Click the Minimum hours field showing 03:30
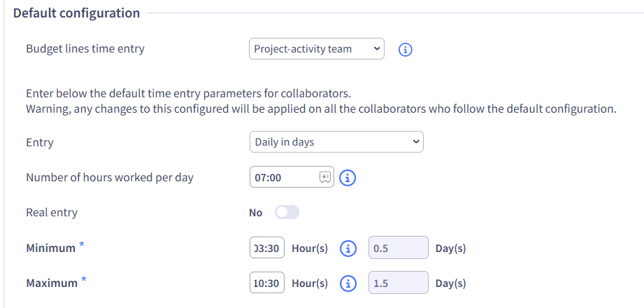Image resolution: width=644 pixels, height=308 pixels. point(267,248)
